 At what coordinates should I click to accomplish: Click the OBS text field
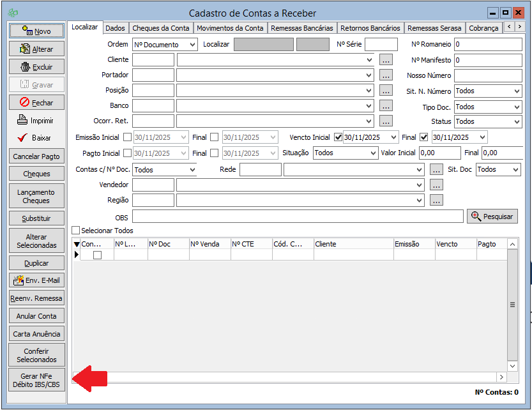[x=298, y=217]
